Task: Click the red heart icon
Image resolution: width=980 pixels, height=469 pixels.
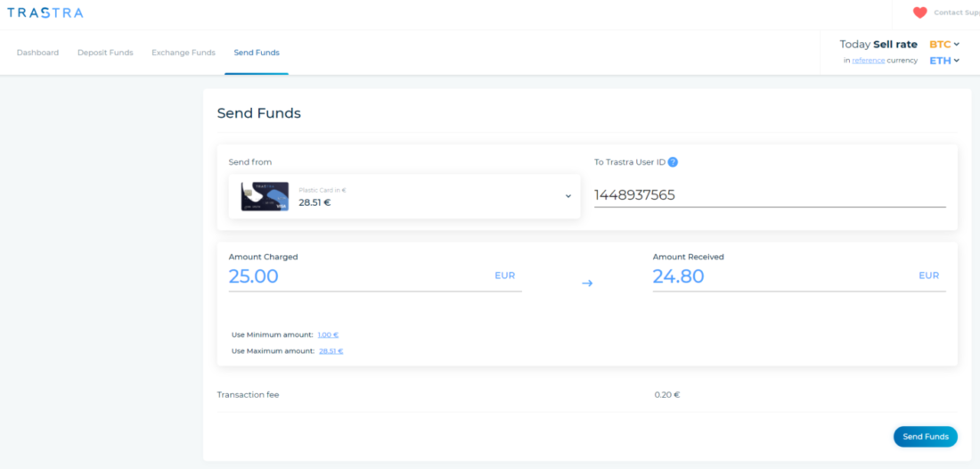Action: pyautogui.click(x=919, y=12)
